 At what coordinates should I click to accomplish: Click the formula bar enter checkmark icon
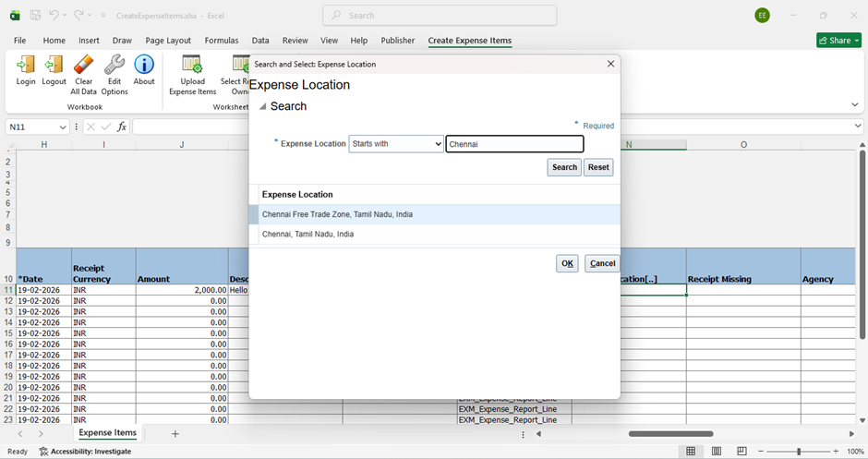(x=106, y=127)
